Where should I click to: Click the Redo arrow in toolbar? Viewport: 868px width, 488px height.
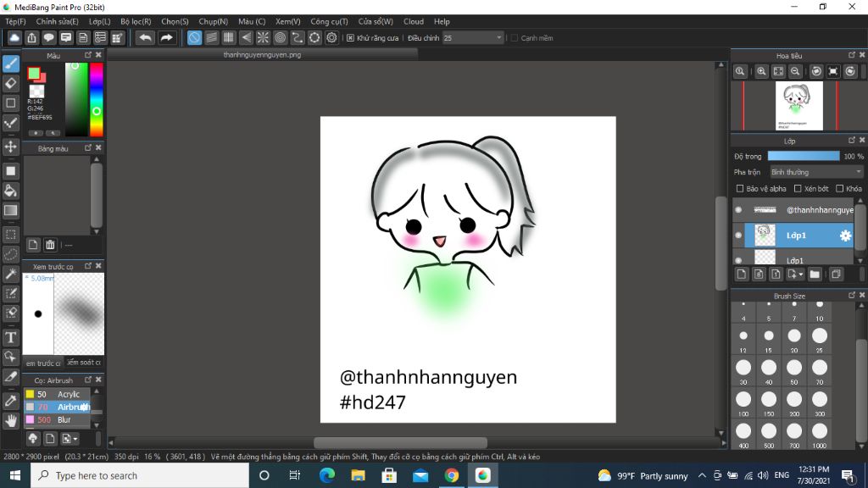point(166,37)
